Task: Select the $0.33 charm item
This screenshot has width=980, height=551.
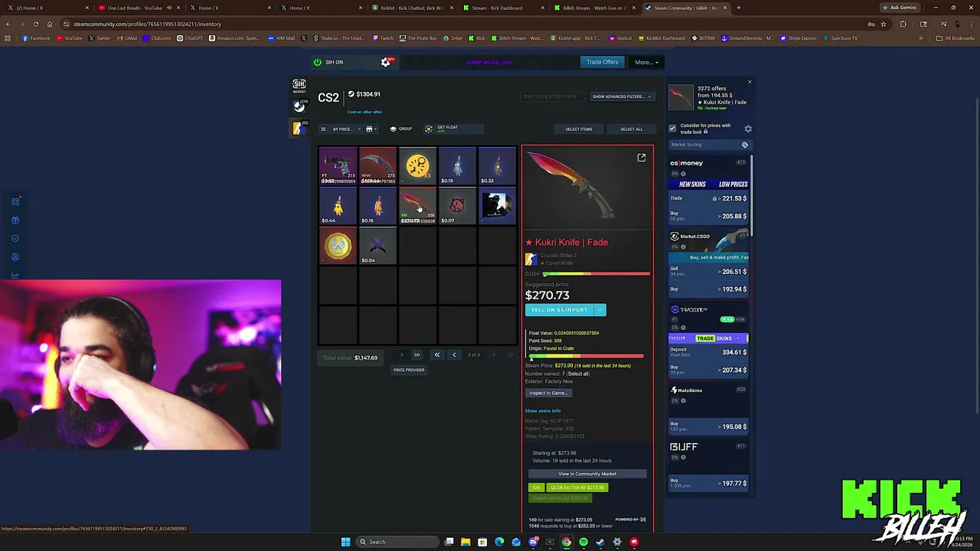Action: click(x=497, y=166)
